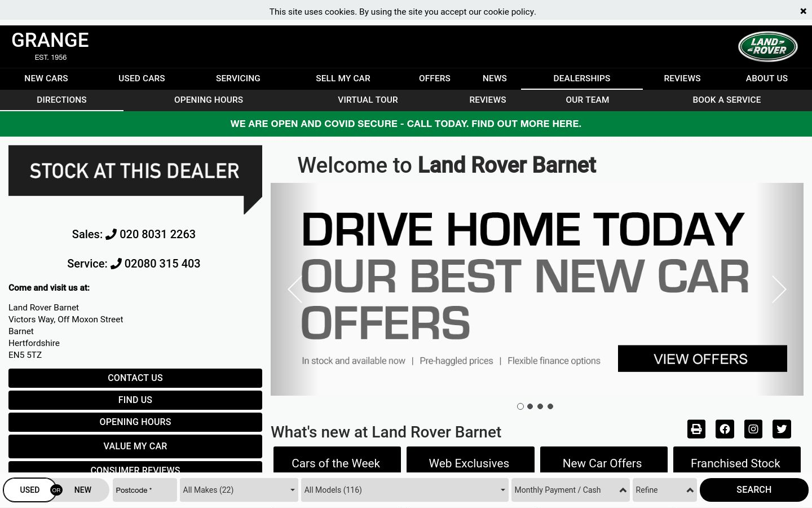Image resolution: width=812 pixels, height=508 pixels.
Task: Select the first carousel indicator dot
Action: [520, 406]
